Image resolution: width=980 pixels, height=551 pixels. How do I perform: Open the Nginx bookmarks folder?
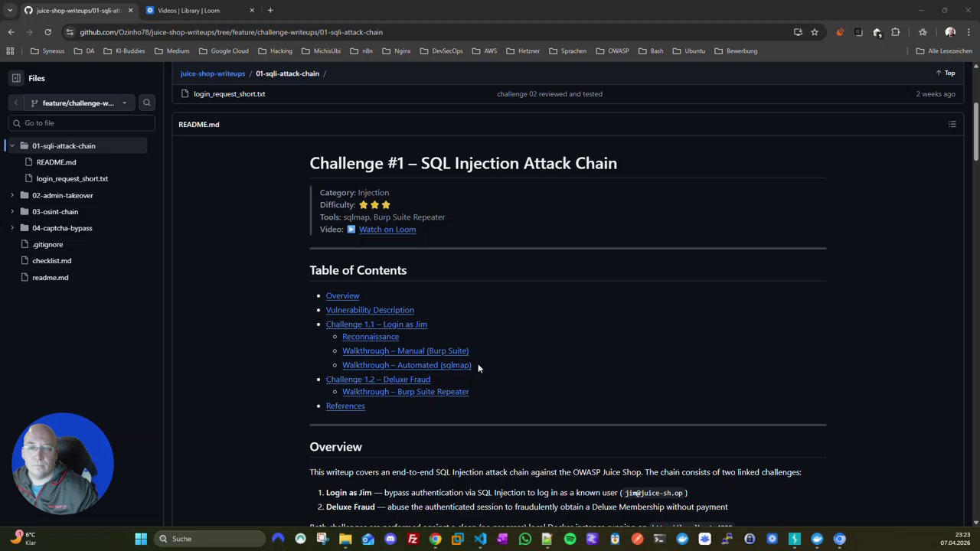pos(397,51)
